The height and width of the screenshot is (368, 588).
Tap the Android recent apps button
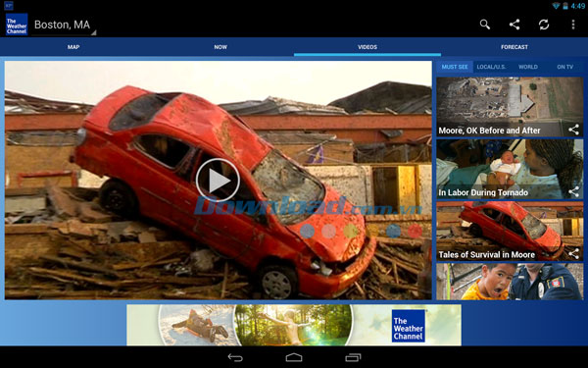click(x=353, y=357)
